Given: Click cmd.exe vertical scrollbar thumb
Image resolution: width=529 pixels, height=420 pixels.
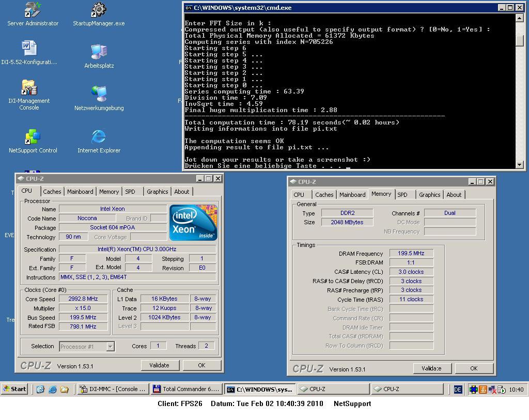Looking at the screenshot, I should [x=520, y=40].
